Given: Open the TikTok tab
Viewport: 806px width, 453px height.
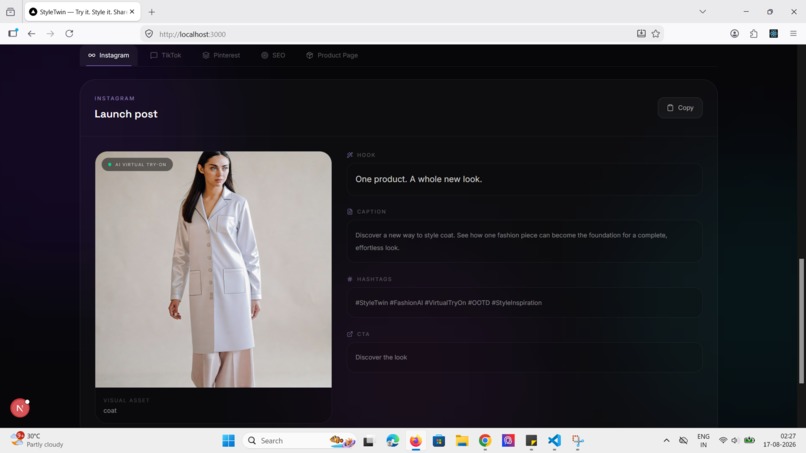Looking at the screenshot, I should pyautogui.click(x=166, y=55).
